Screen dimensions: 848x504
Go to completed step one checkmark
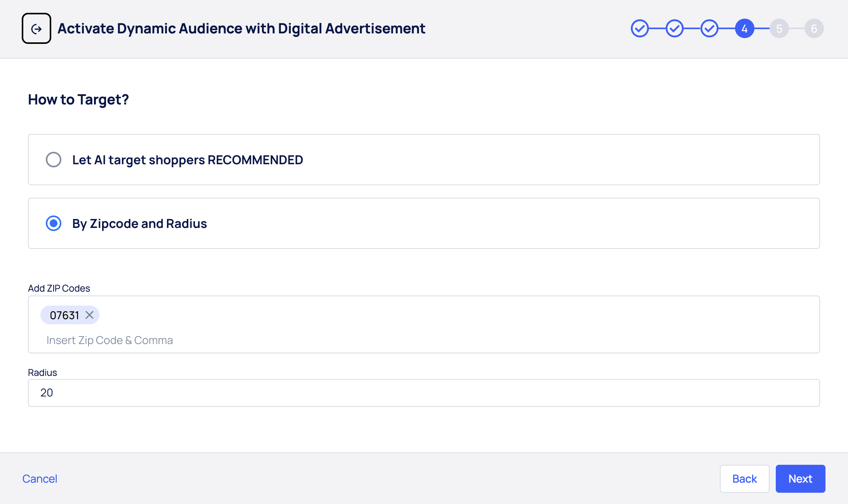coord(639,28)
